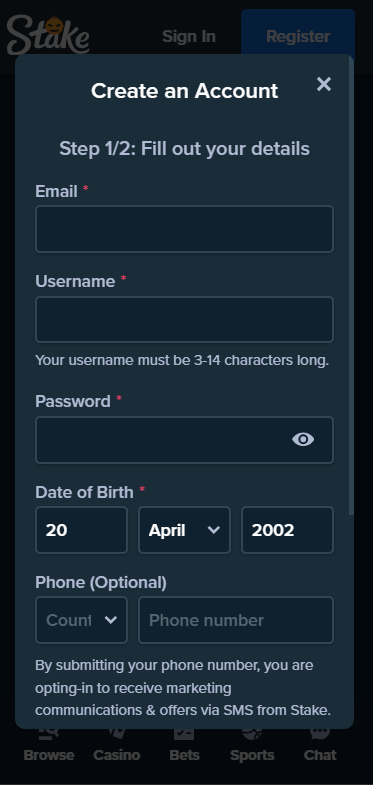
Task: Open the phone country code dropdown
Action: (x=81, y=620)
